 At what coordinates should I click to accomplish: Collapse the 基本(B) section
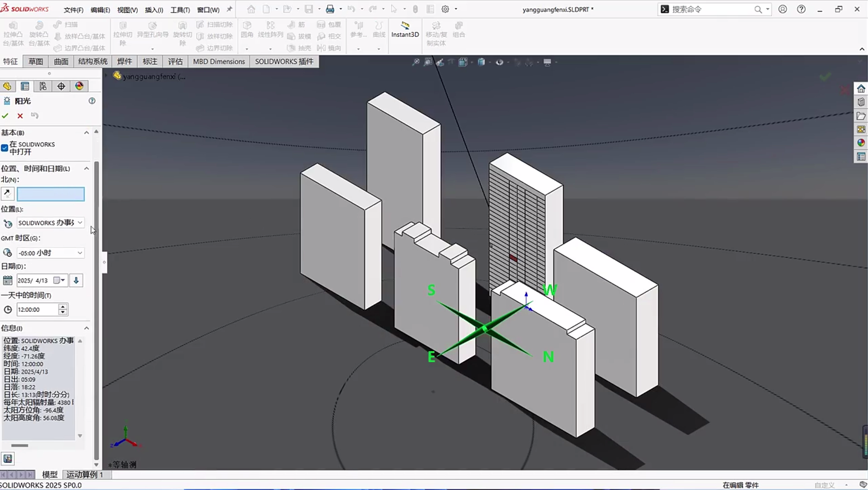86,132
